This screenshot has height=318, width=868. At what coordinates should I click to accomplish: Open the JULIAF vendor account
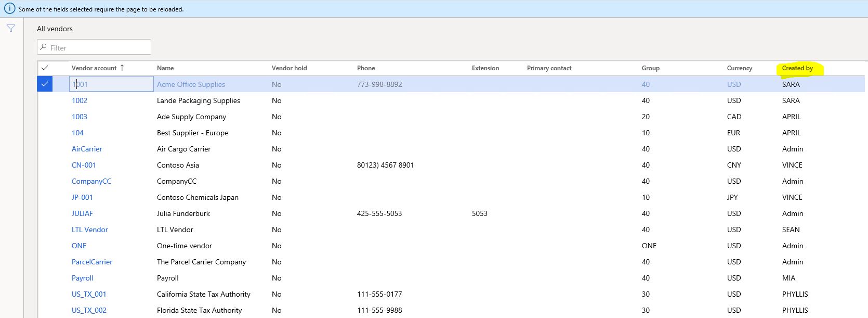(82, 213)
